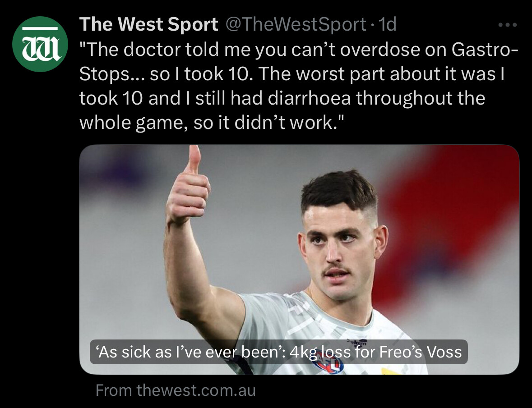The height and width of the screenshot is (408, 532).
Task: Open the From thewest.com.au source link
Action: [176, 390]
